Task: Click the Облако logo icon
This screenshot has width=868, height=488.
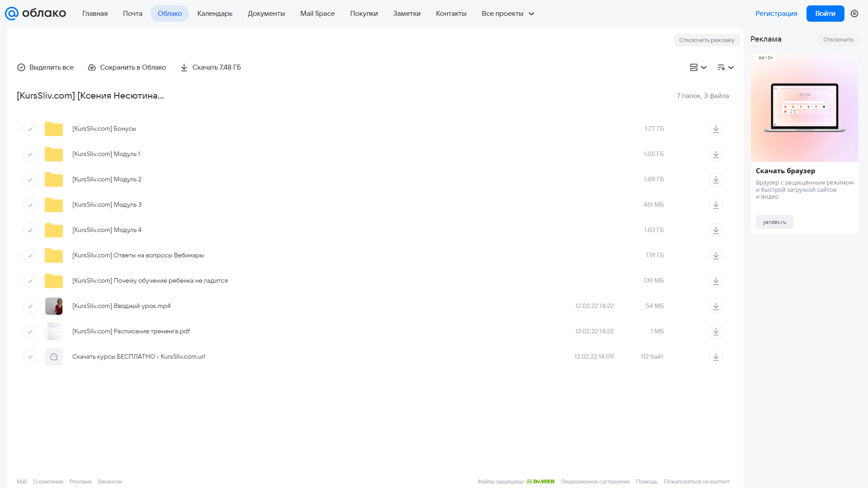Action: [x=12, y=14]
